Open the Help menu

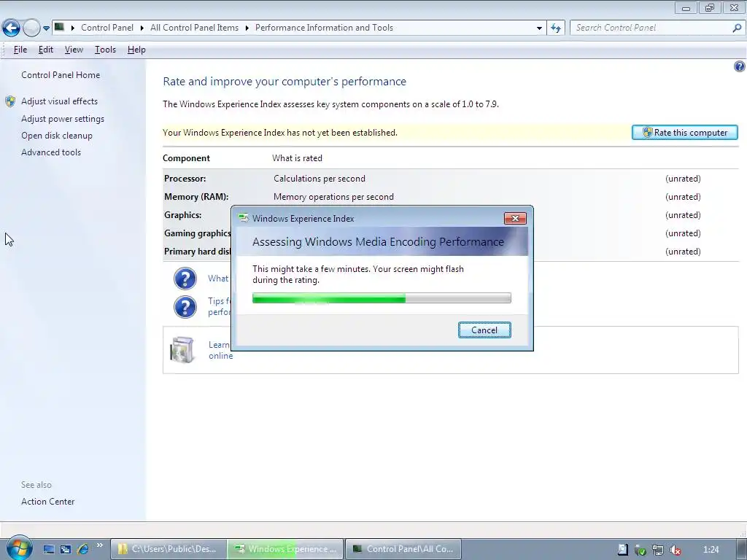[x=136, y=50]
